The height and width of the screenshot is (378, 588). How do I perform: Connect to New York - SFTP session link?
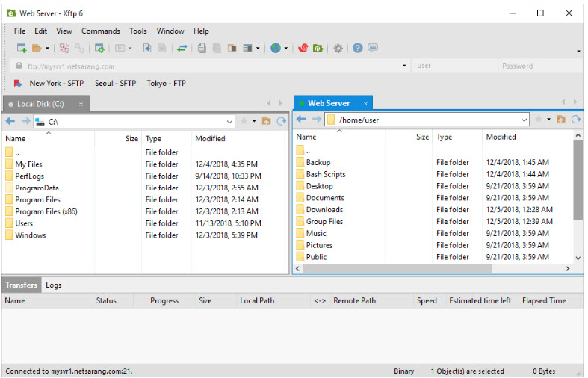[x=55, y=84]
